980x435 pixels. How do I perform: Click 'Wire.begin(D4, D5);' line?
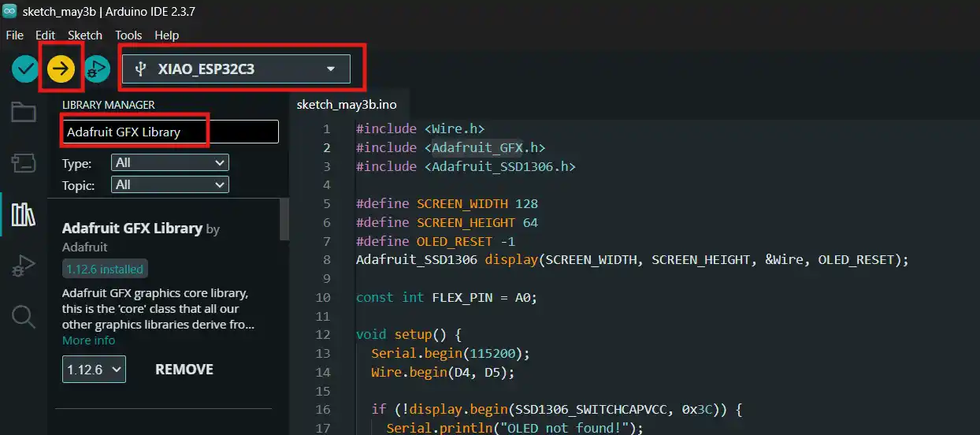pos(443,372)
